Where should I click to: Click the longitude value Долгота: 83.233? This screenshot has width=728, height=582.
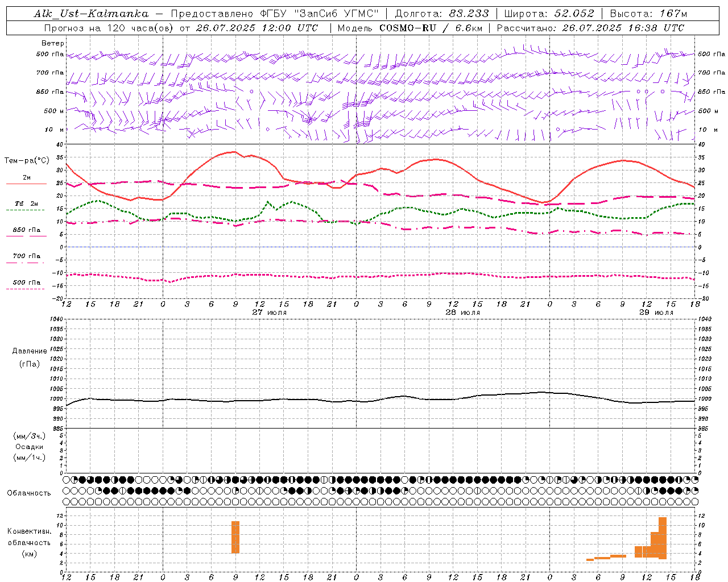click(x=441, y=14)
